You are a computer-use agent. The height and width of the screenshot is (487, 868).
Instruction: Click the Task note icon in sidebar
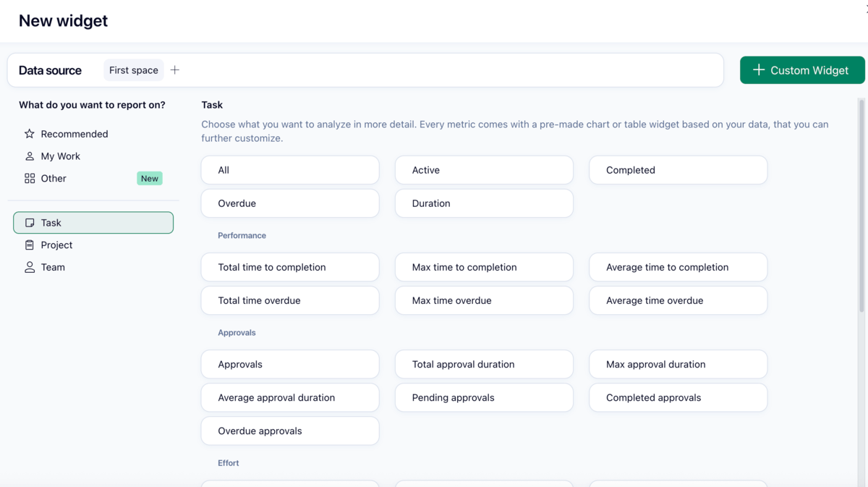coord(30,223)
